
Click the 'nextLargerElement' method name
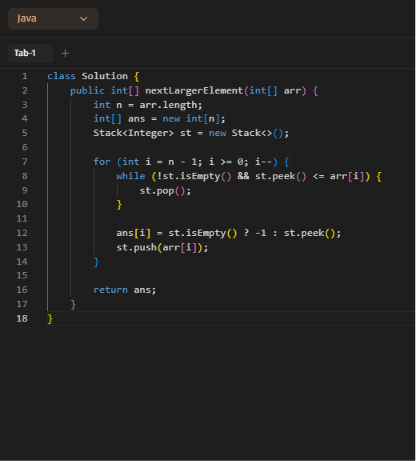194,91
